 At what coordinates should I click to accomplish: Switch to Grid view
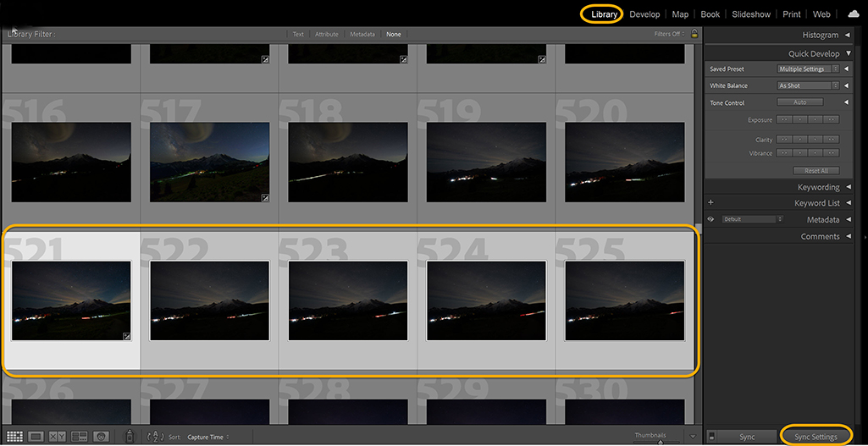(14, 437)
